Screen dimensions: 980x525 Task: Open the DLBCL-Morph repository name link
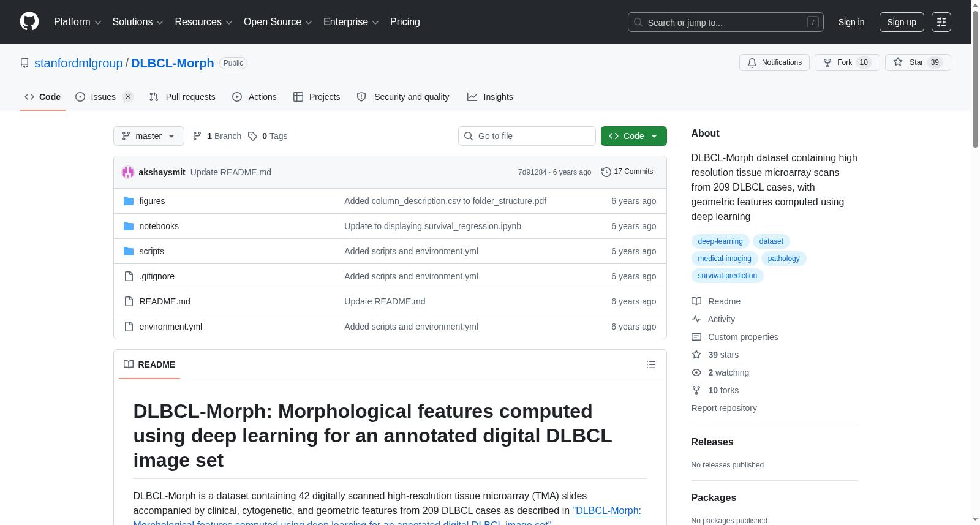[173, 63]
